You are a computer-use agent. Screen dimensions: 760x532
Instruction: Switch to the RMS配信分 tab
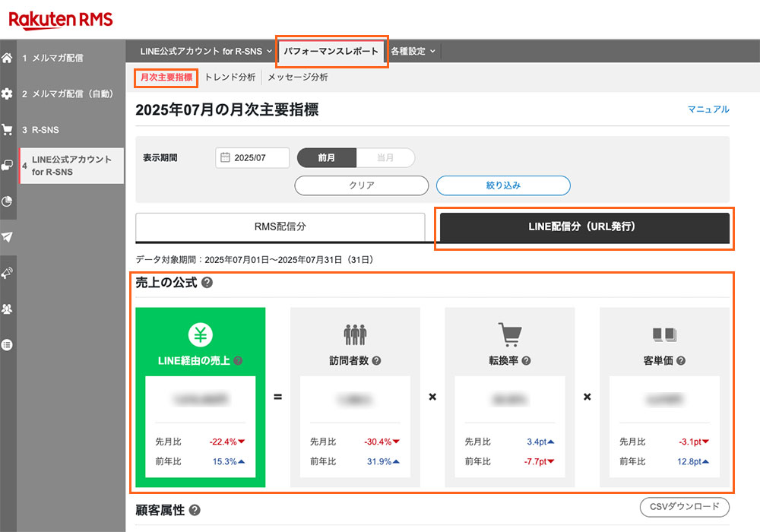280,226
